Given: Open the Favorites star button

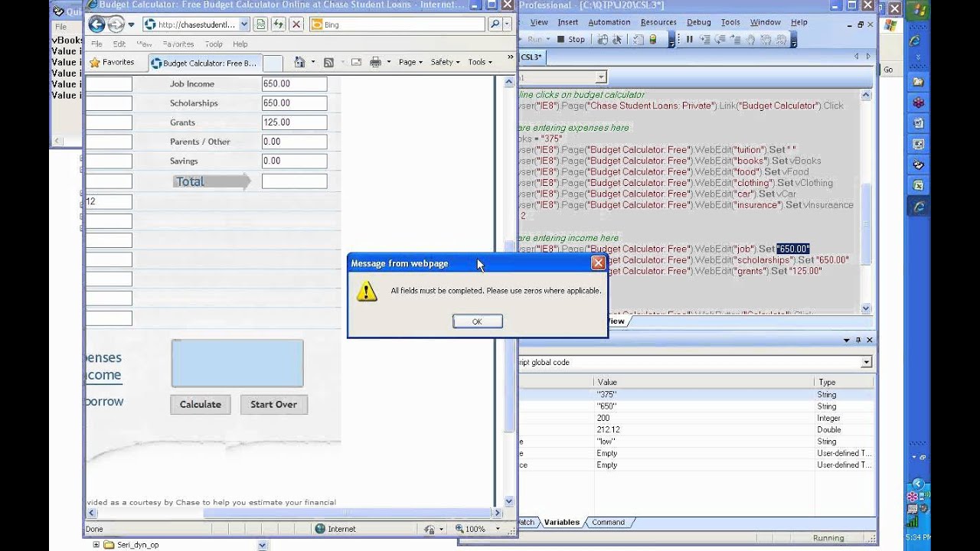Looking at the screenshot, I should click(x=112, y=62).
